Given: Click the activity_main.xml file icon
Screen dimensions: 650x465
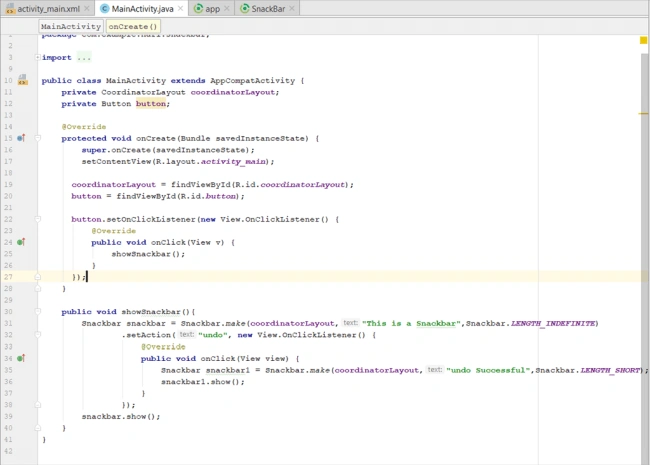Looking at the screenshot, I should pyautogui.click(x=10, y=8).
